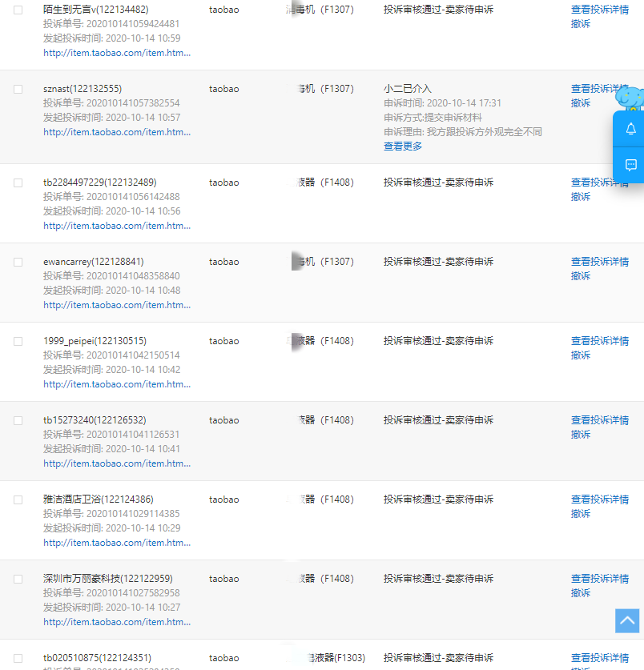This screenshot has height=670, width=644.
Task: Select complainant name 1999_peipei(122130515)
Action: (x=95, y=341)
